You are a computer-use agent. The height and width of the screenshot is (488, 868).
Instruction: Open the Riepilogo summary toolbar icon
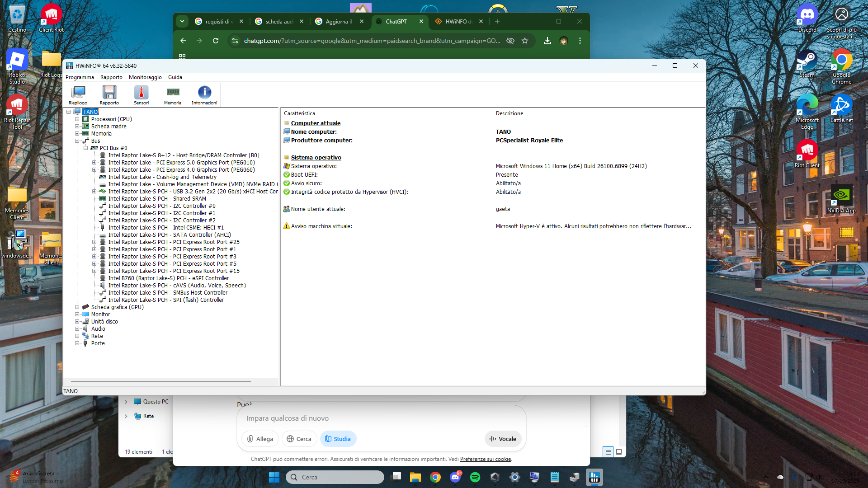tap(78, 95)
